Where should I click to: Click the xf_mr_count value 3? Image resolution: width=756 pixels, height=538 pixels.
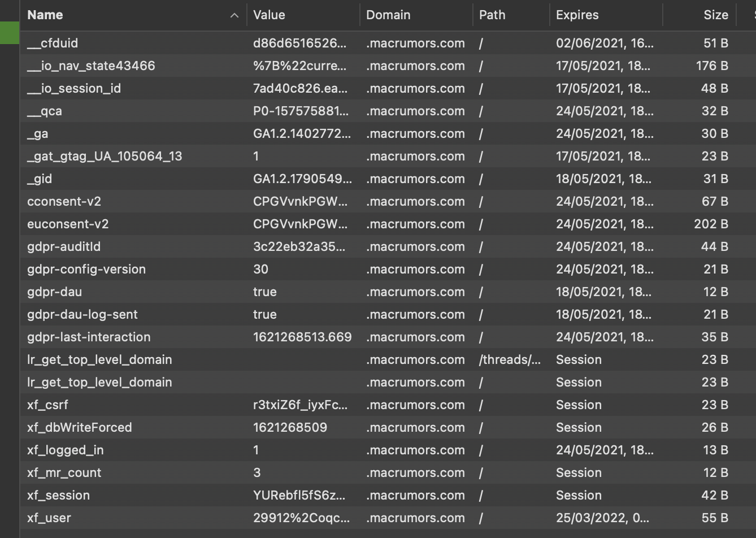[x=257, y=473]
